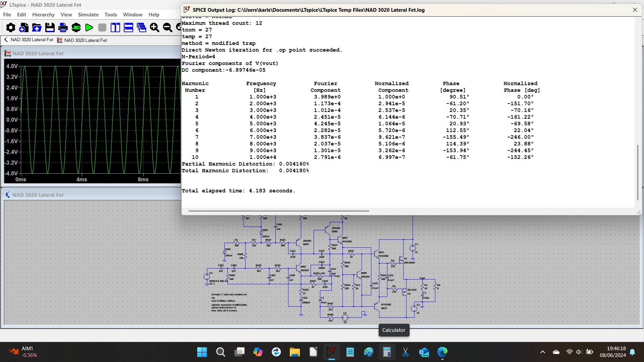Image resolution: width=644 pixels, height=362 pixels.
Task: Zoom out with the magnifier minus
Action: (x=168, y=27)
